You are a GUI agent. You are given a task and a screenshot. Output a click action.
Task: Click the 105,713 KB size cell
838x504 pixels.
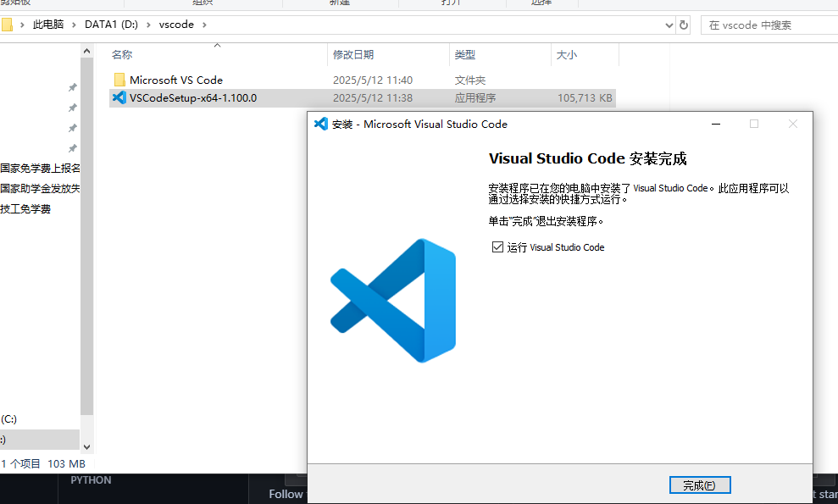(585, 97)
